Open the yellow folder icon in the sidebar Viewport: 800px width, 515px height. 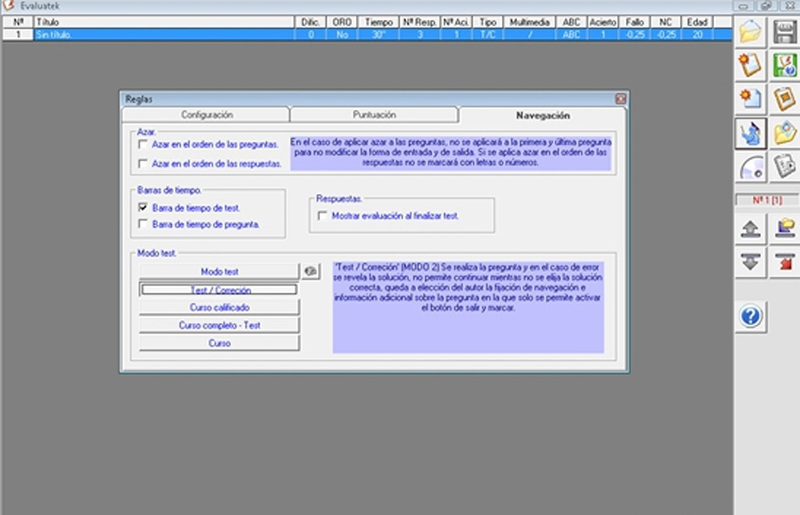click(x=750, y=31)
